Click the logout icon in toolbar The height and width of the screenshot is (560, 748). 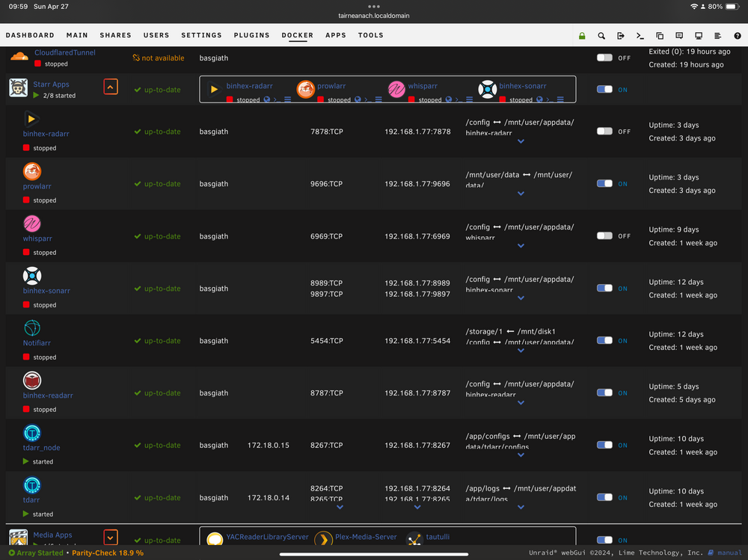tap(621, 36)
